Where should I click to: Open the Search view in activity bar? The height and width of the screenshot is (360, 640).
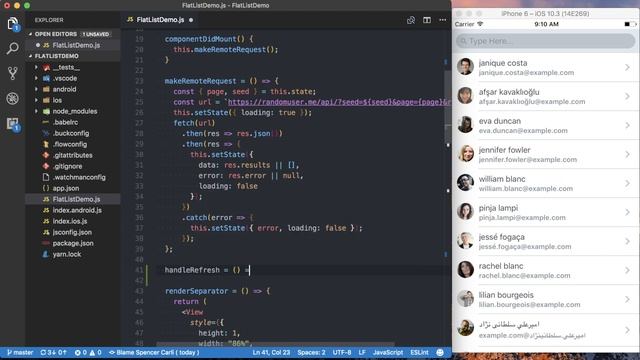[13, 49]
